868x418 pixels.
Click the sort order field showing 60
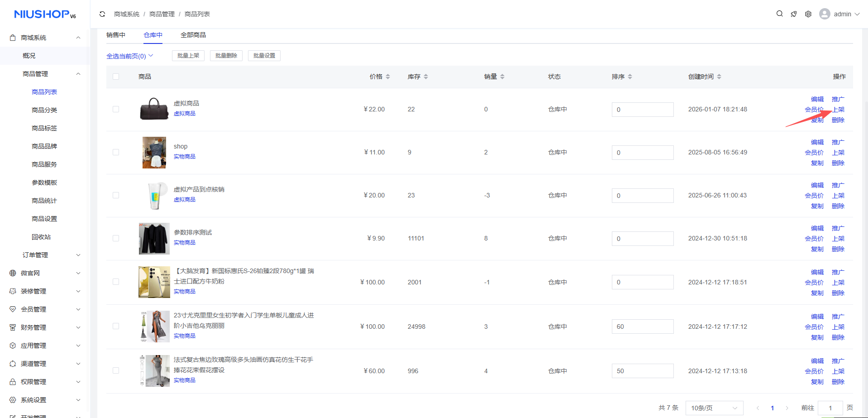(642, 327)
